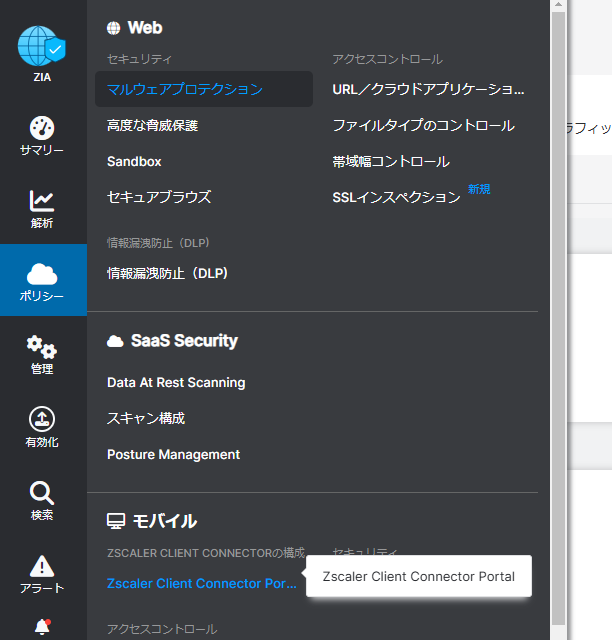Click the menu scrollbar up arrow
This screenshot has height=640, width=612.
[559, 4]
